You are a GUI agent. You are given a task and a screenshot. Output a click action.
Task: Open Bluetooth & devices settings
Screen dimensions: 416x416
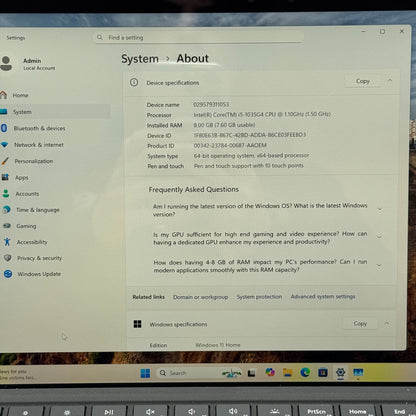click(x=39, y=128)
